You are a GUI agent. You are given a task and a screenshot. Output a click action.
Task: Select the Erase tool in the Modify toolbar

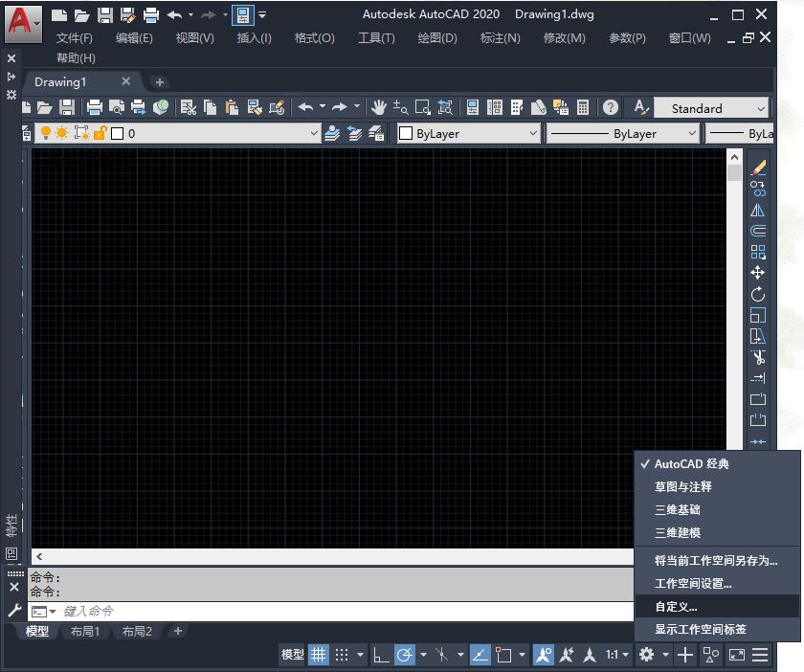tap(757, 167)
